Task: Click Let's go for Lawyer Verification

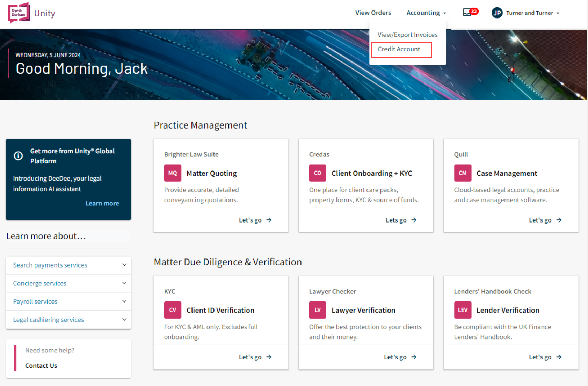Action: click(400, 357)
